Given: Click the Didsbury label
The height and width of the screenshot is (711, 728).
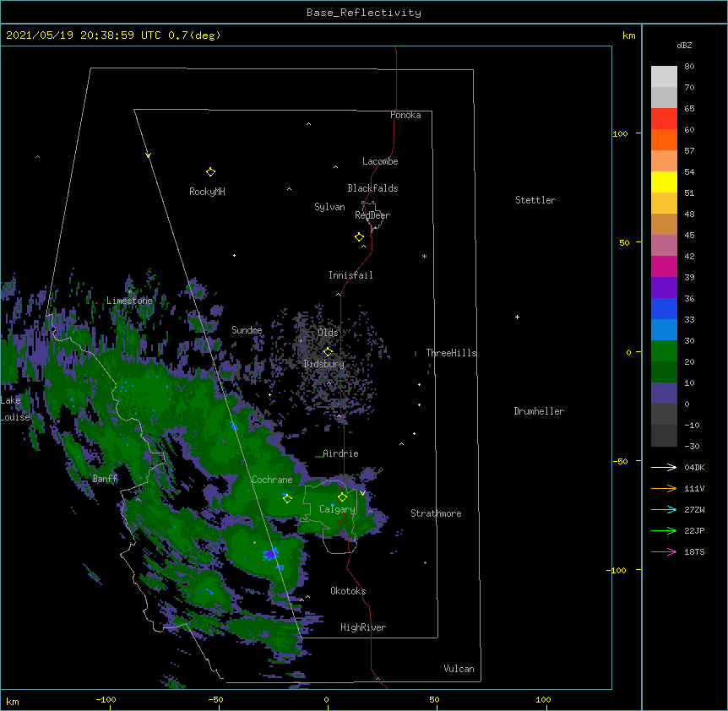Looking at the screenshot, I should click(x=324, y=364).
